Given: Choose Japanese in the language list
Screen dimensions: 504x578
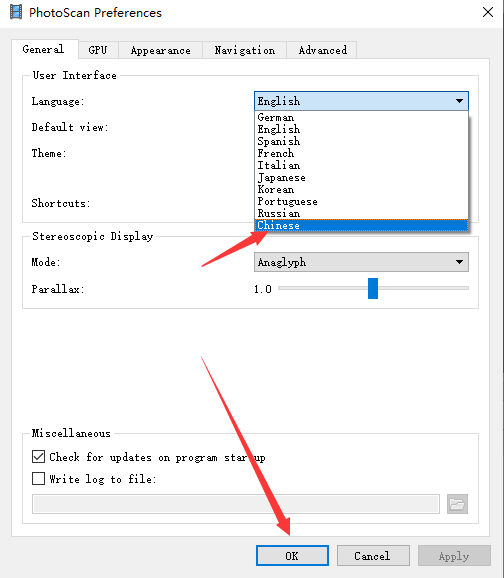Looking at the screenshot, I should 361,177.
